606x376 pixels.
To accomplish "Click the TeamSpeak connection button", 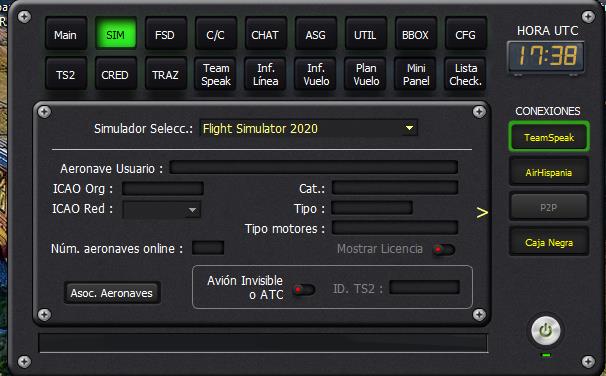I will click(x=549, y=137).
